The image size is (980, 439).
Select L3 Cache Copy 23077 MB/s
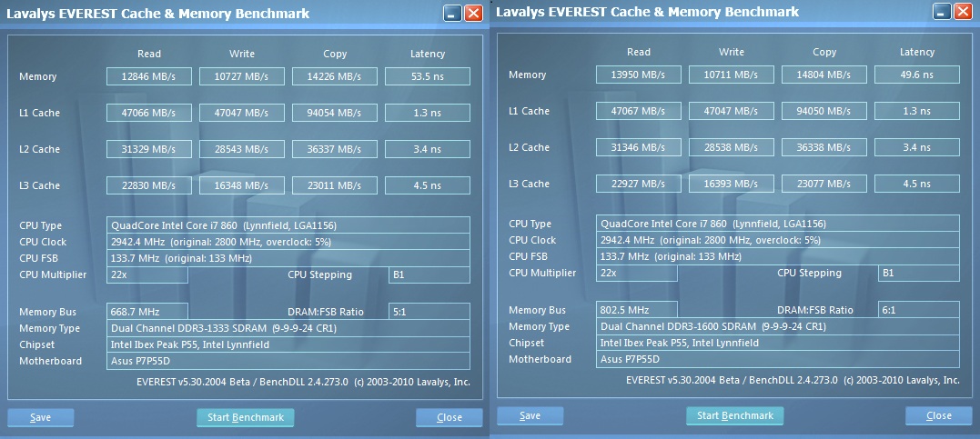coord(824,184)
